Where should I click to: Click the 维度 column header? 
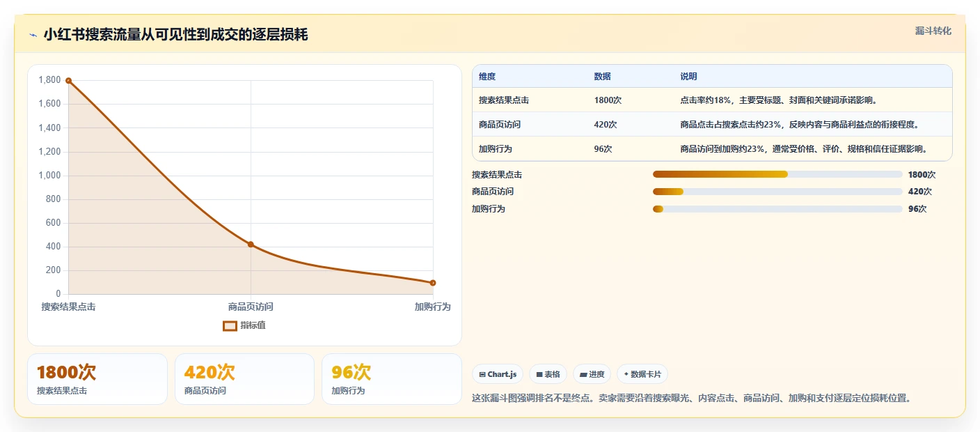pyautogui.click(x=487, y=77)
